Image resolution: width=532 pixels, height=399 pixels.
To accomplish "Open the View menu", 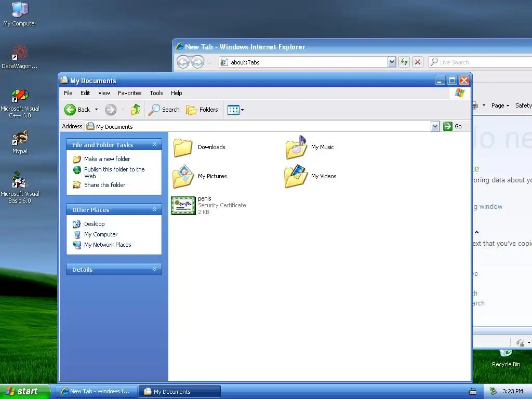I will (x=104, y=93).
